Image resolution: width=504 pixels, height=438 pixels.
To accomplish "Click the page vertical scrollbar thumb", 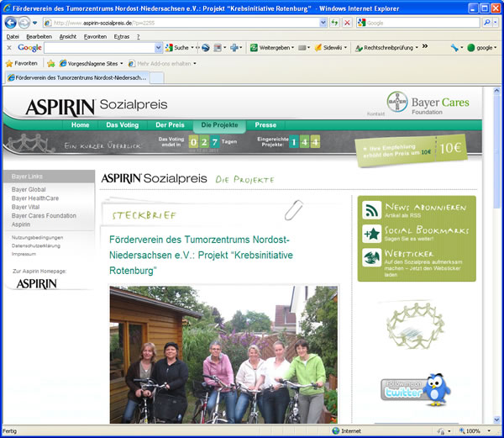I will coord(496,151).
